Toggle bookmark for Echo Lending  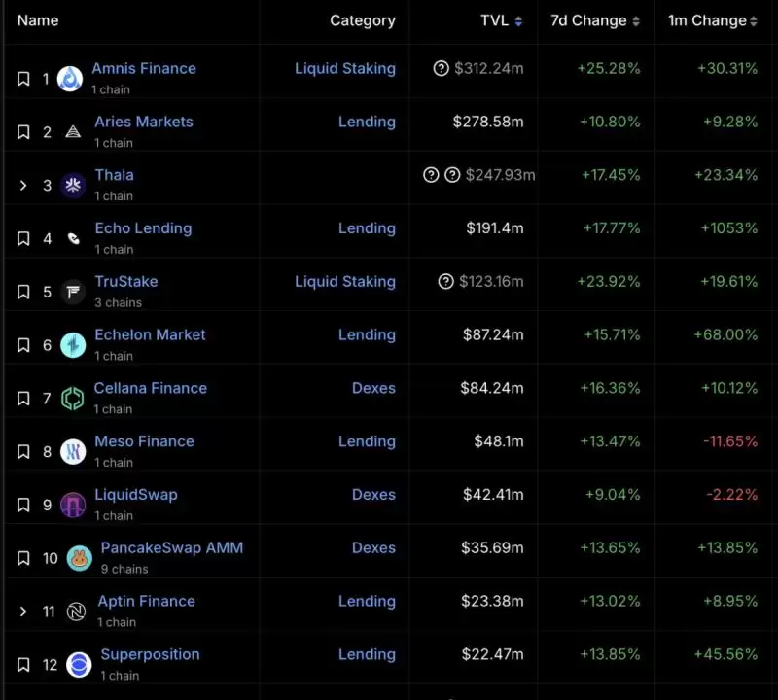point(24,238)
